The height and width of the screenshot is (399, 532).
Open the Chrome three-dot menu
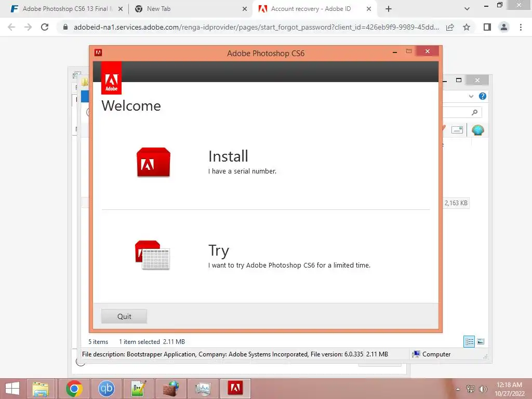(x=521, y=27)
